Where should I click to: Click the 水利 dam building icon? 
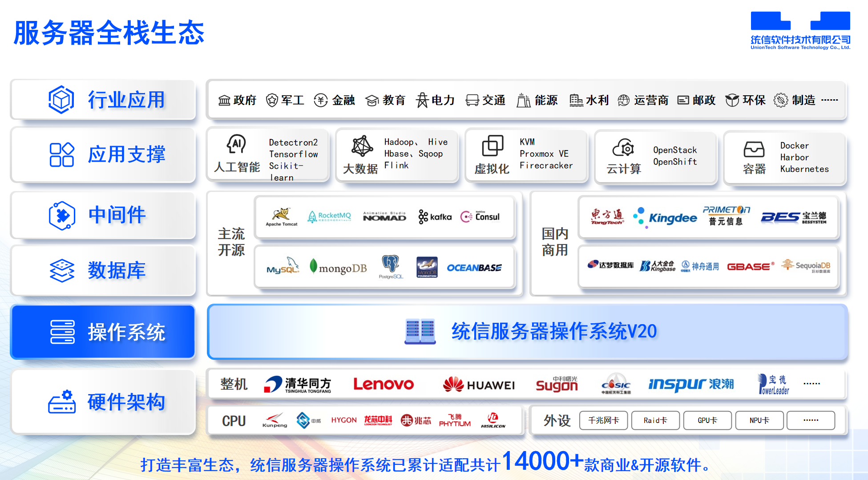[x=576, y=101]
